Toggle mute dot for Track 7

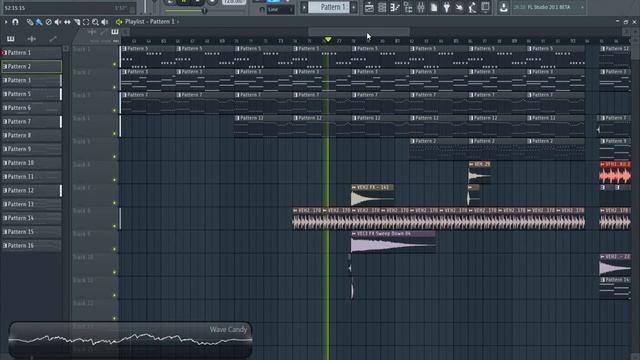(115, 203)
